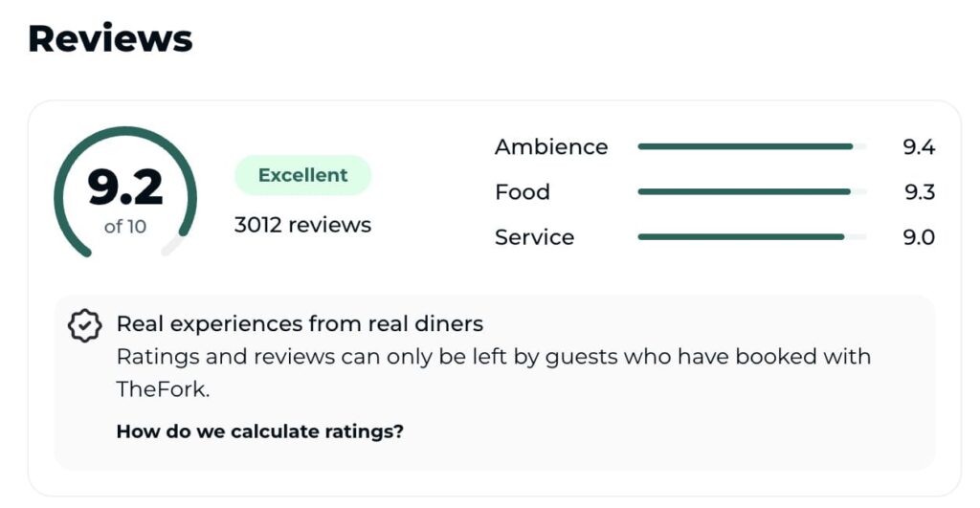Click the Service category label
The image size is (980, 508).
point(534,237)
